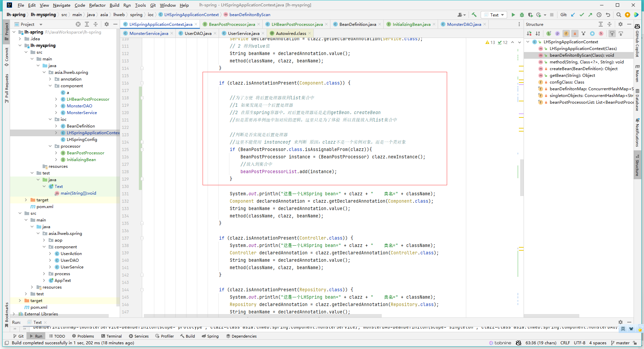Select getBean(String): Object in Structure

pyautogui.click(x=572, y=76)
